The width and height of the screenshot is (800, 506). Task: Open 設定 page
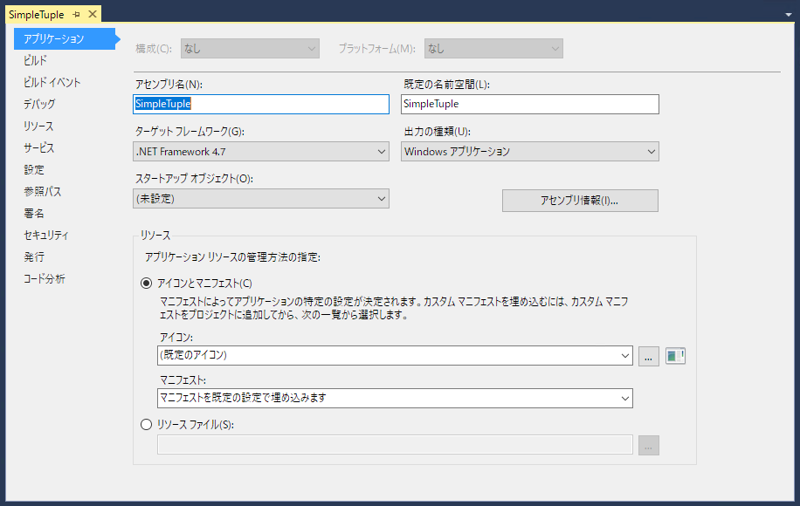coord(34,170)
